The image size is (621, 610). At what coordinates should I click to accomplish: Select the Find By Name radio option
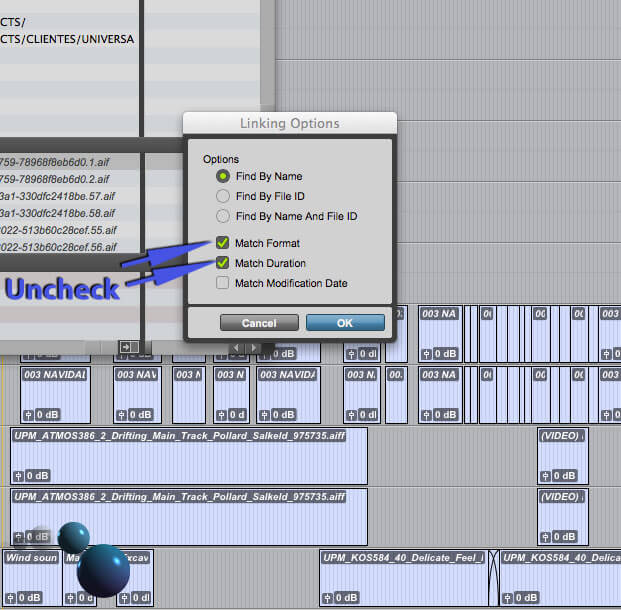(x=223, y=176)
